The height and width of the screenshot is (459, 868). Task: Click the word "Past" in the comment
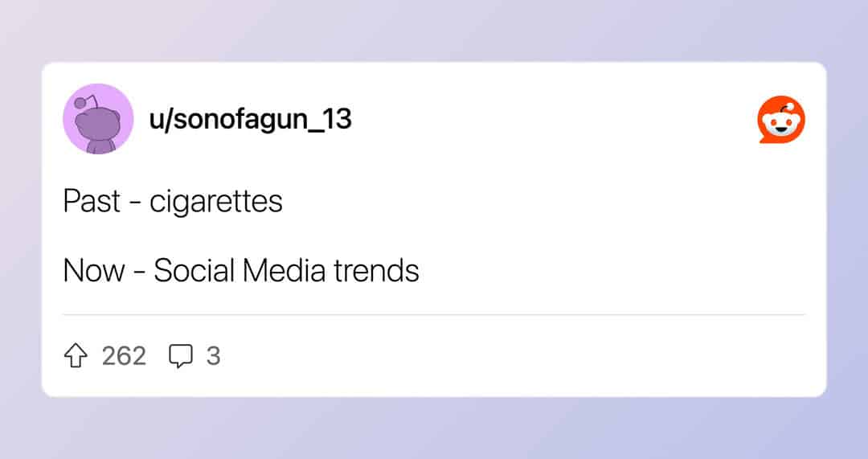point(92,201)
